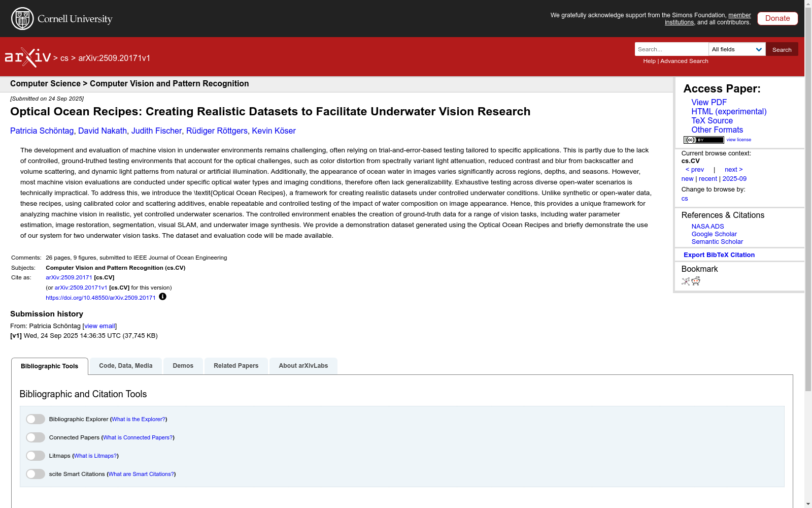Switch to the Code, Data, Media tab
The height and width of the screenshot is (508, 812).
click(126, 366)
